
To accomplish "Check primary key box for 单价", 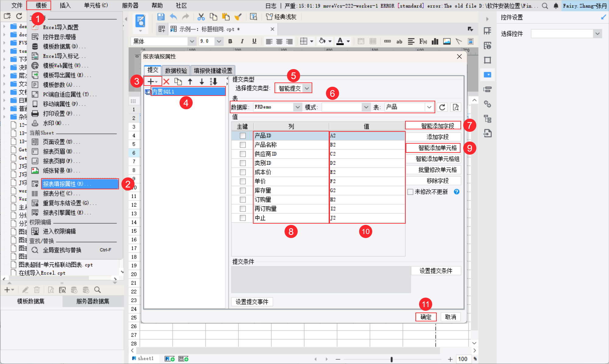I will click(x=243, y=181).
